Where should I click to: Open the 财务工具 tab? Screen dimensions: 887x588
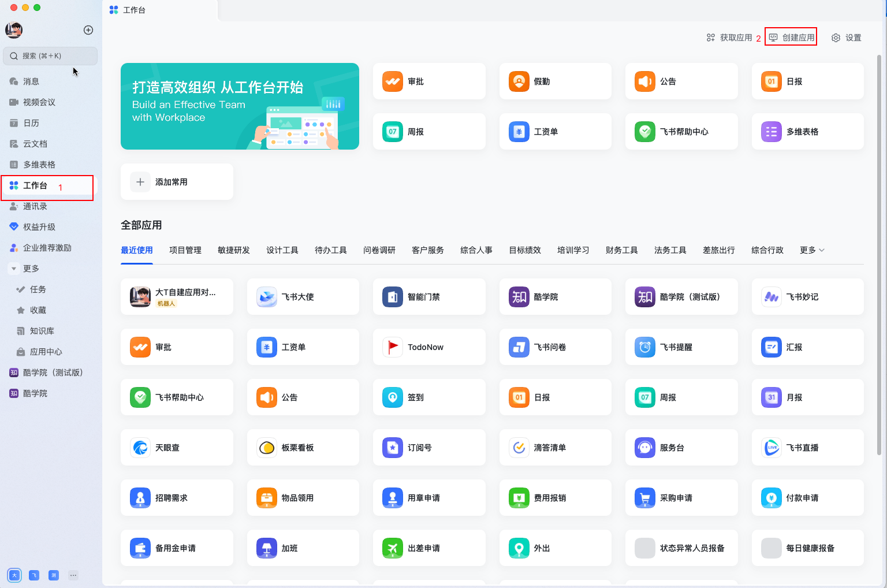(x=622, y=250)
